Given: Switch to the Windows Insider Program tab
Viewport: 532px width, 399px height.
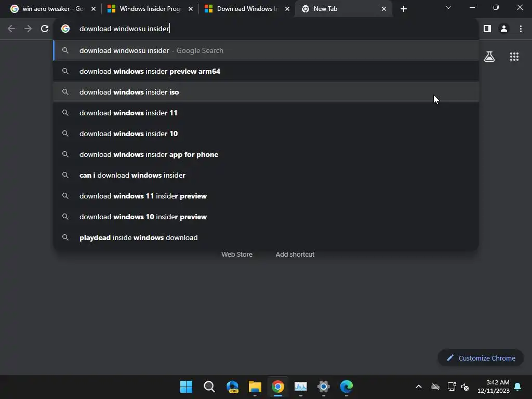Looking at the screenshot, I should [x=150, y=9].
